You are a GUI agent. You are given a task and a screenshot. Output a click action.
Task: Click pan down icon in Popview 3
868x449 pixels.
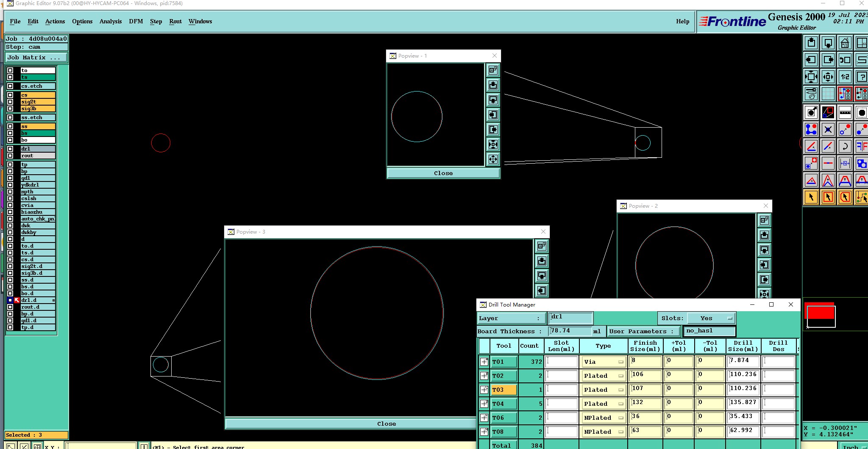pyautogui.click(x=542, y=276)
